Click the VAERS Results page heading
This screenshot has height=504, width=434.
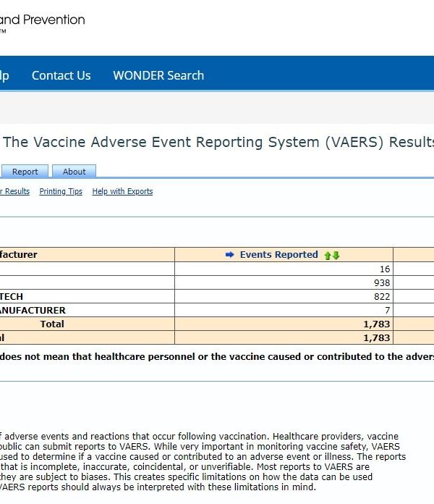218,142
